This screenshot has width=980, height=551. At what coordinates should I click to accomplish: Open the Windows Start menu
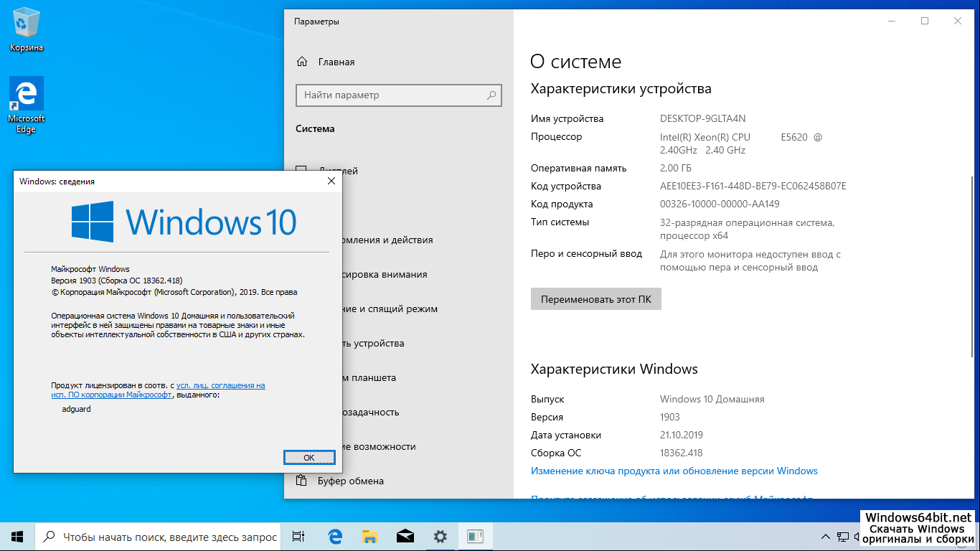point(17,536)
